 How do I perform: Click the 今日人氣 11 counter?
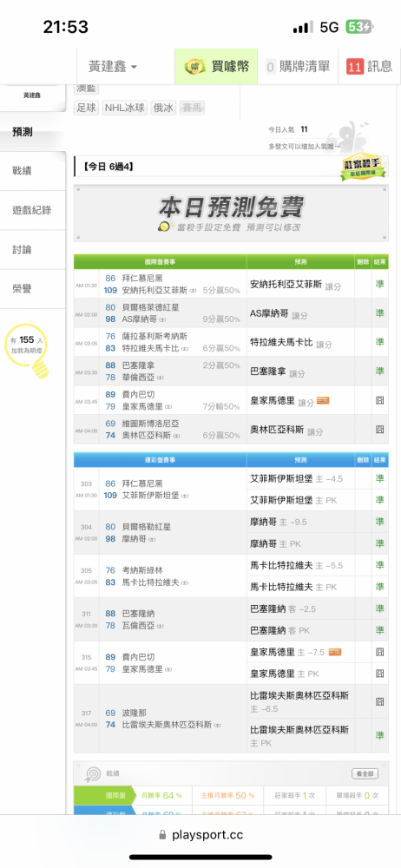click(x=288, y=129)
